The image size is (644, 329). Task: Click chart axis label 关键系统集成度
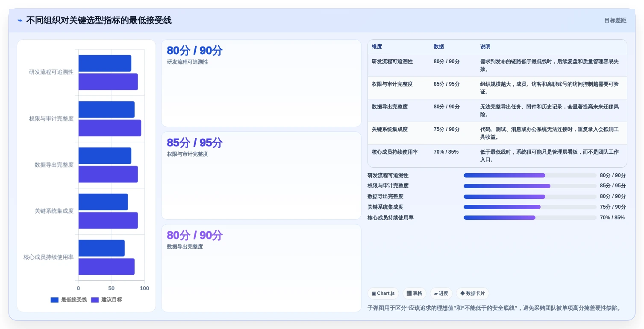[54, 211]
